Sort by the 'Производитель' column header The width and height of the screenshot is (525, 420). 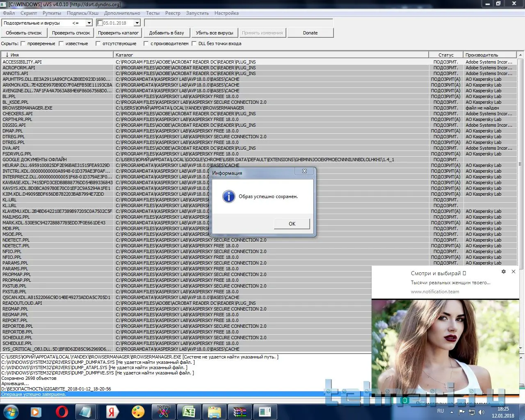point(490,55)
